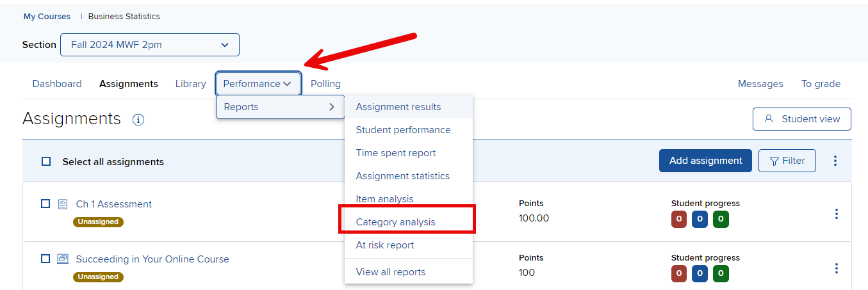Check Select all assignments box
Viewport: 868px width, 290px height.
(x=46, y=162)
